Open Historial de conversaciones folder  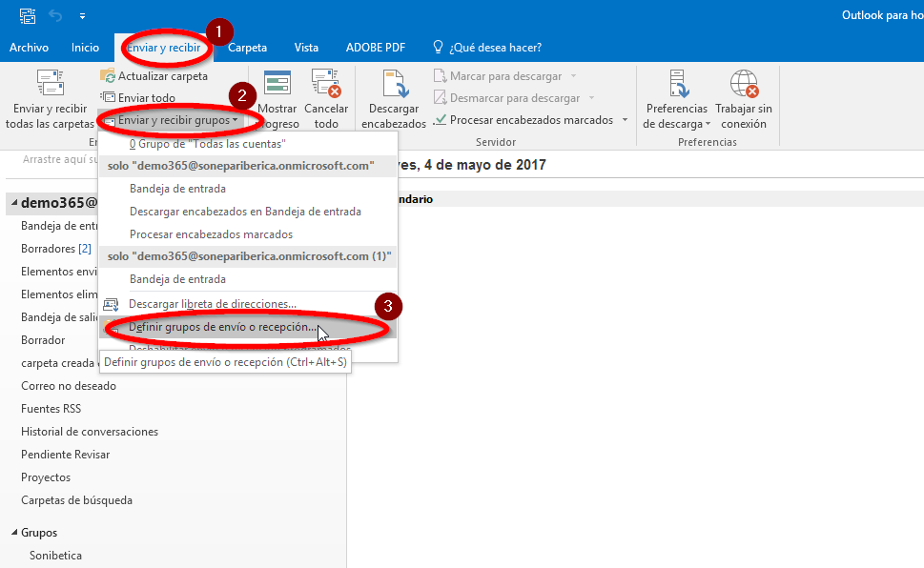pyautogui.click(x=90, y=432)
